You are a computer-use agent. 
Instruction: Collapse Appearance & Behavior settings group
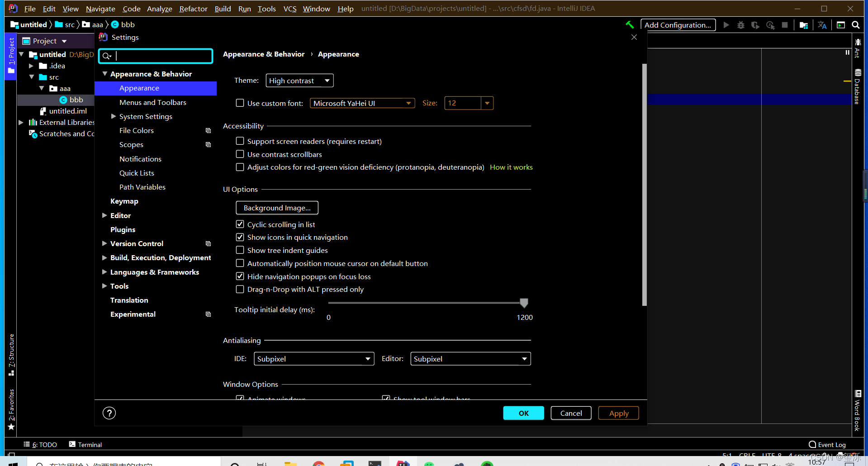point(104,74)
